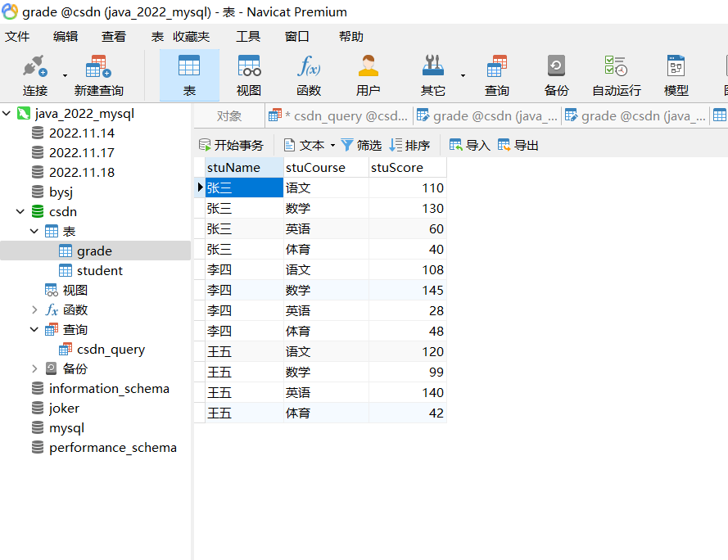Expand the dropdown arrow beside 其它
The width and height of the screenshot is (728, 560).
[463, 75]
